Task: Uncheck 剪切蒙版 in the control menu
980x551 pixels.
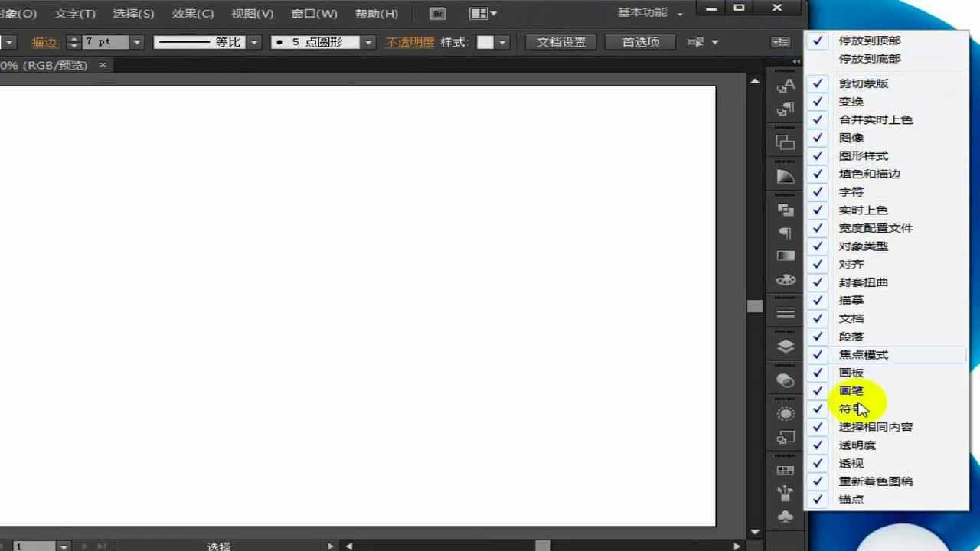Action: [x=888, y=83]
